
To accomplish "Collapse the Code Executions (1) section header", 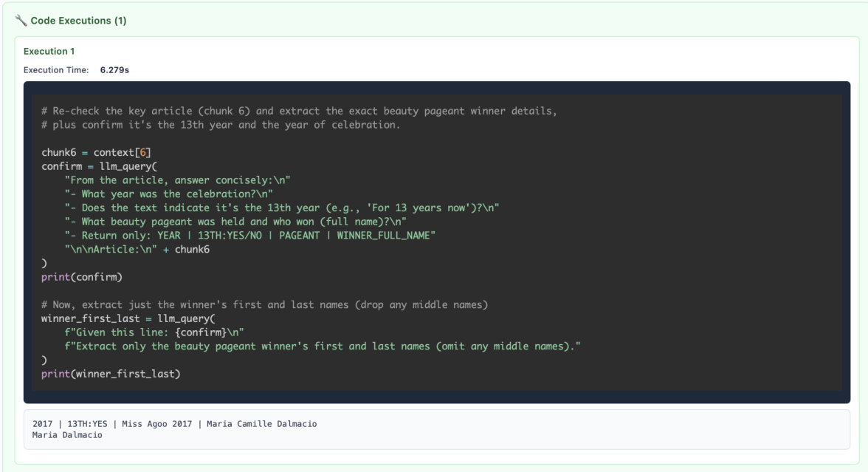I will coord(78,21).
